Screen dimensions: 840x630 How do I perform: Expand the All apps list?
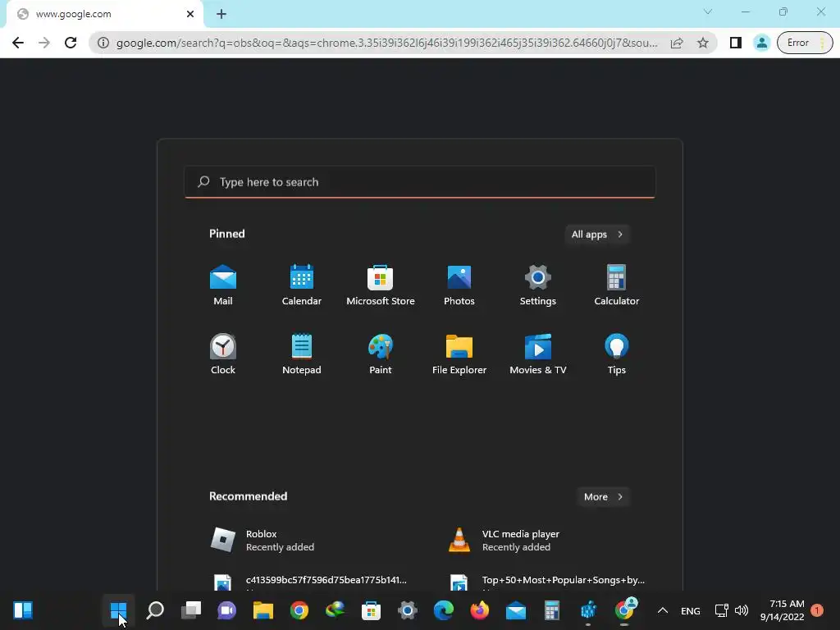[597, 234]
